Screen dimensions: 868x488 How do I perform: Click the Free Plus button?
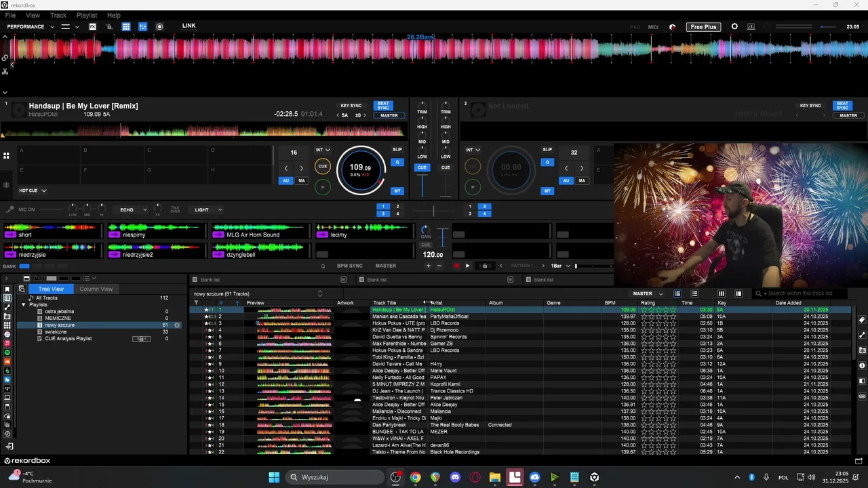(703, 26)
